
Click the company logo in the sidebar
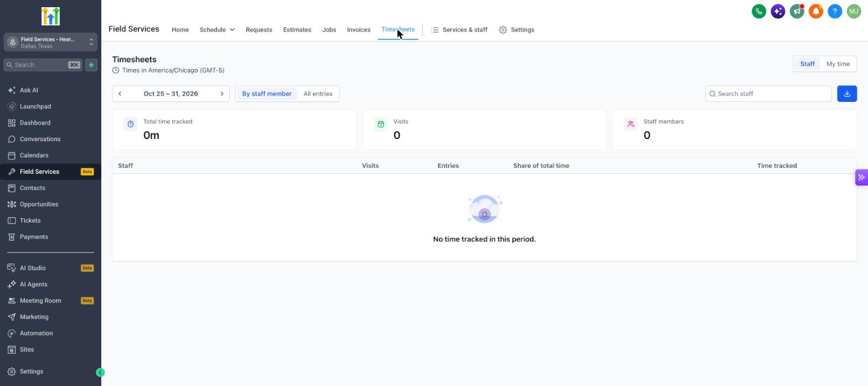point(50,16)
